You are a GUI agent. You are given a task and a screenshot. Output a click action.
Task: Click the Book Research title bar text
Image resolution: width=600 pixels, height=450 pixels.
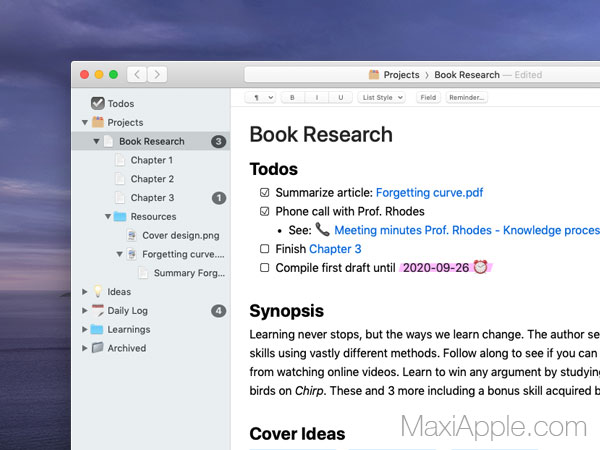coord(467,75)
